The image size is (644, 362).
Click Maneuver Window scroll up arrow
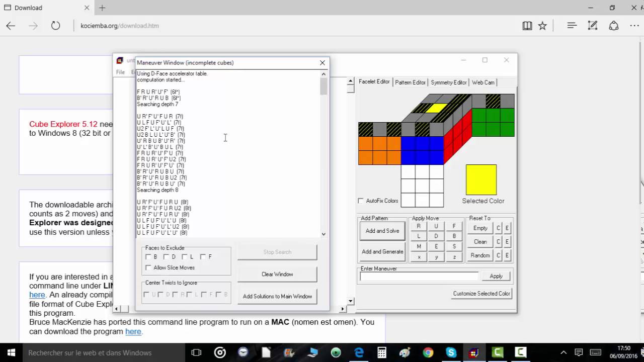(x=324, y=74)
